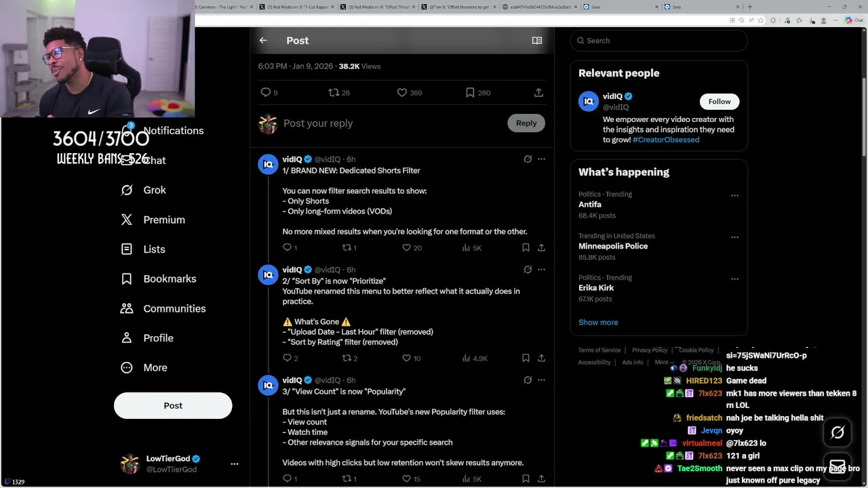
Task: Bookmark the main post with 280 bookmarks
Action: click(470, 92)
